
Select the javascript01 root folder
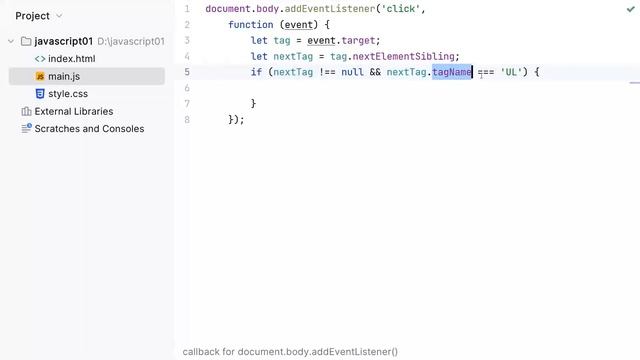pos(64,41)
